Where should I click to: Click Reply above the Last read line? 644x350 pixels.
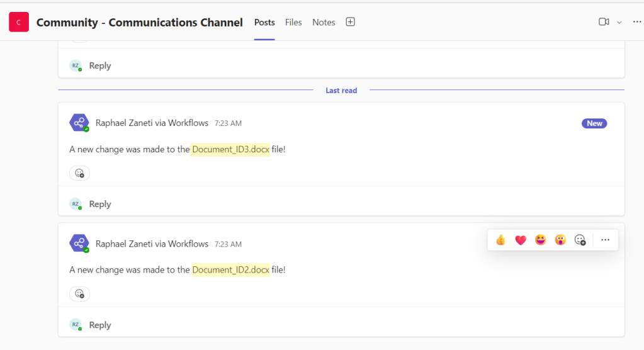pos(100,65)
